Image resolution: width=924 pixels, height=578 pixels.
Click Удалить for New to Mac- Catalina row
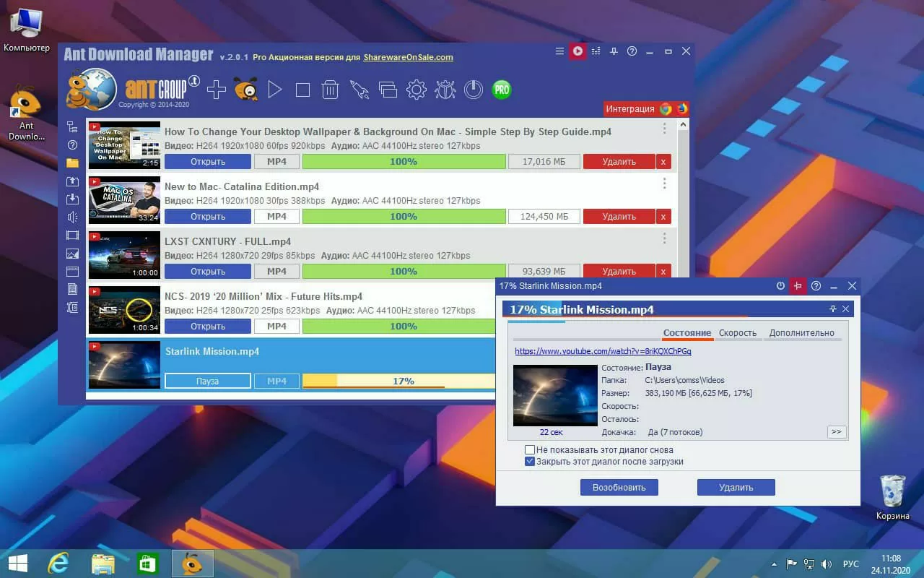tap(619, 216)
